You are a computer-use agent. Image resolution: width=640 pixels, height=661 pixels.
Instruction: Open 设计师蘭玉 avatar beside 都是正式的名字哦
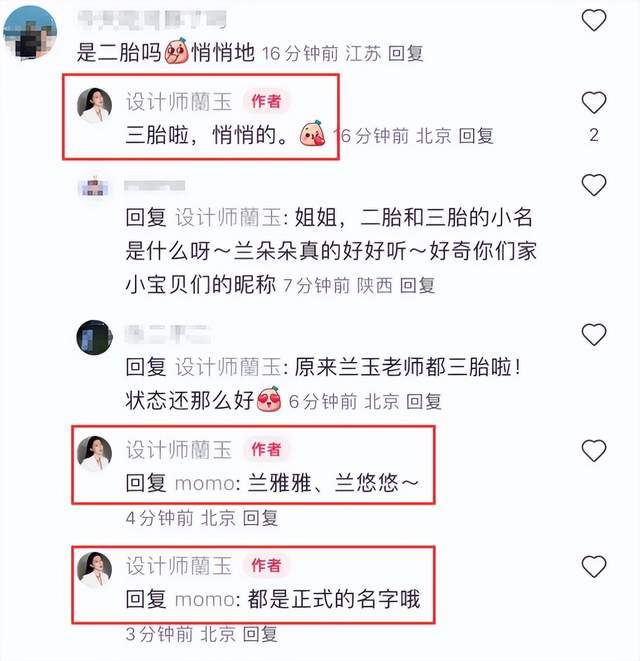94,569
